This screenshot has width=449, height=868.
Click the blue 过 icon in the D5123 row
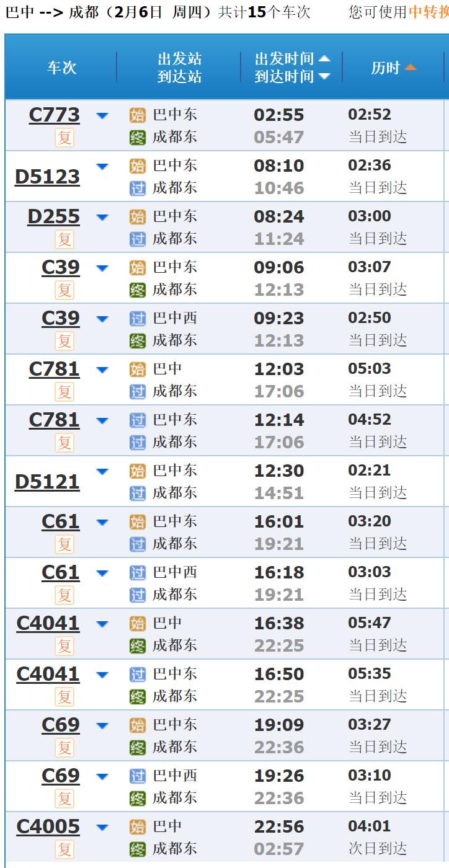[137, 188]
